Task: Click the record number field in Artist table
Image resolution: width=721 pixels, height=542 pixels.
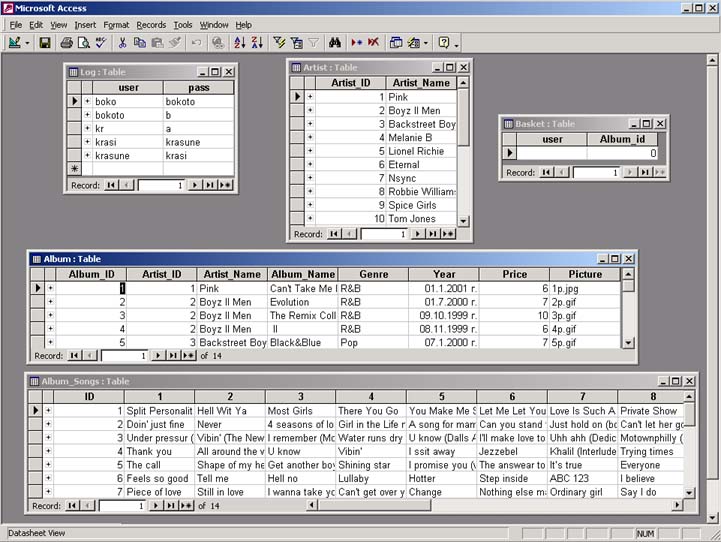Action: click(387, 234)
